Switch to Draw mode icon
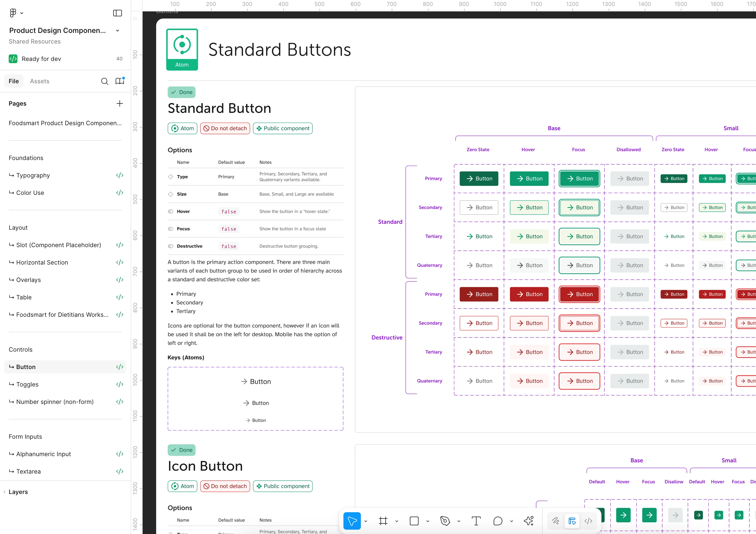The image size is (756, 534). (555, 521)
